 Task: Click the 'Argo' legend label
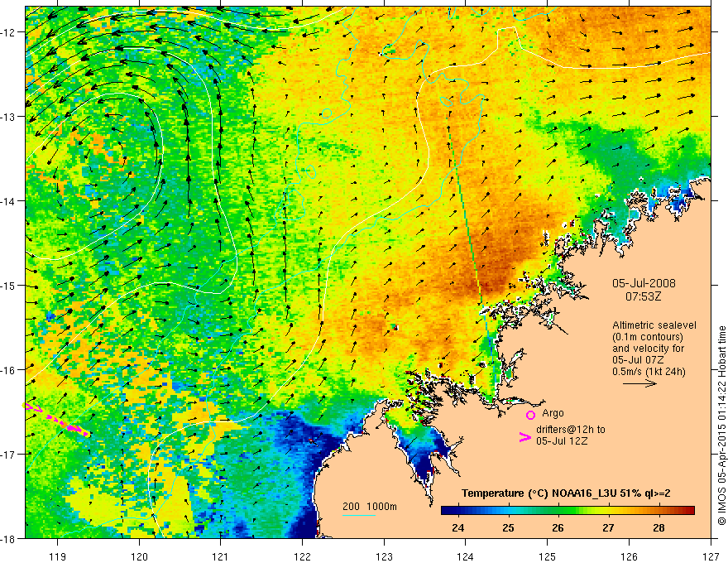(x=553, y=413)
